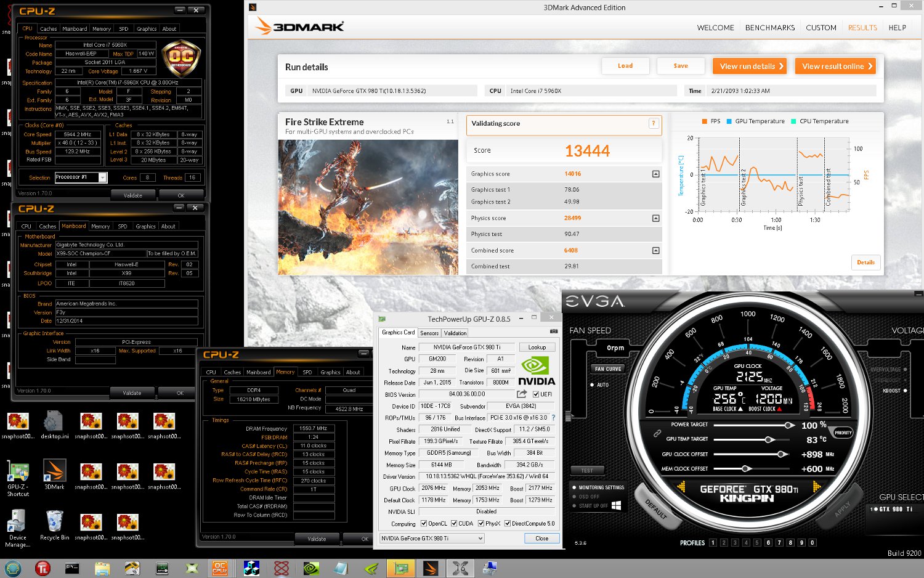Select GTX 980 Ti in GPU Select list
The width and height of the screenshot is (924, 578).
pyautogui.click(x=891, y=509)
